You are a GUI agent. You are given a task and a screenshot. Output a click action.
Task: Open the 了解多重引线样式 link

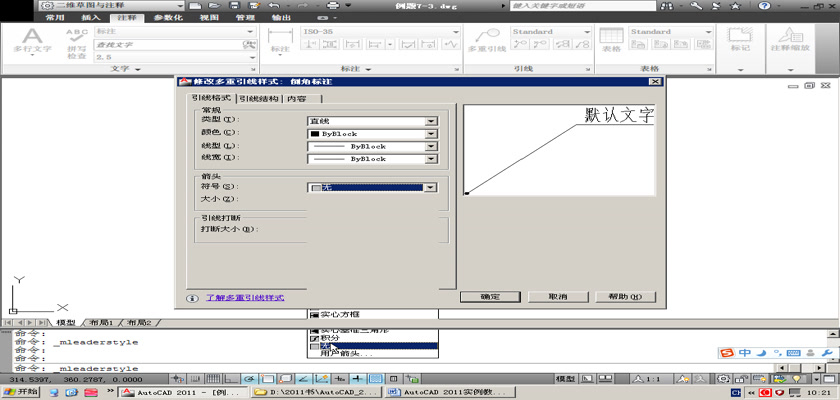245,298
